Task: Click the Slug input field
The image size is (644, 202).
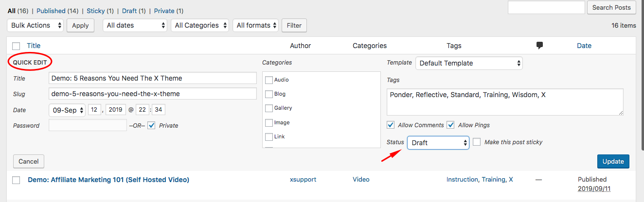Action: 153,94
